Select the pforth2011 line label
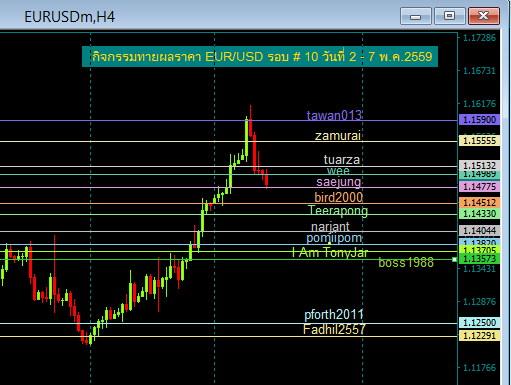The height and width of the screenshot is (385, 511). coord(334,314)
